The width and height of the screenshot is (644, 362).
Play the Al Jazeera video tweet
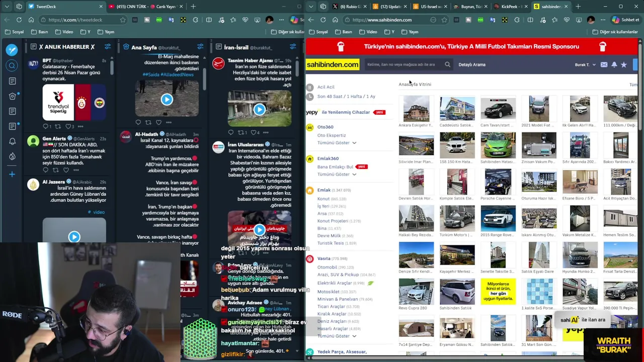[74, 236]
